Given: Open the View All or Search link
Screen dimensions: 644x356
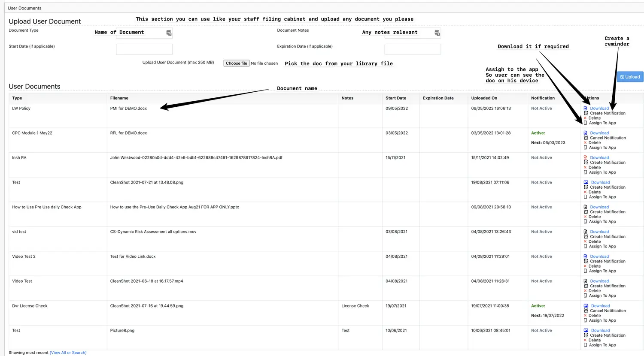Looking at the screenshot, I should pos(68,353).
